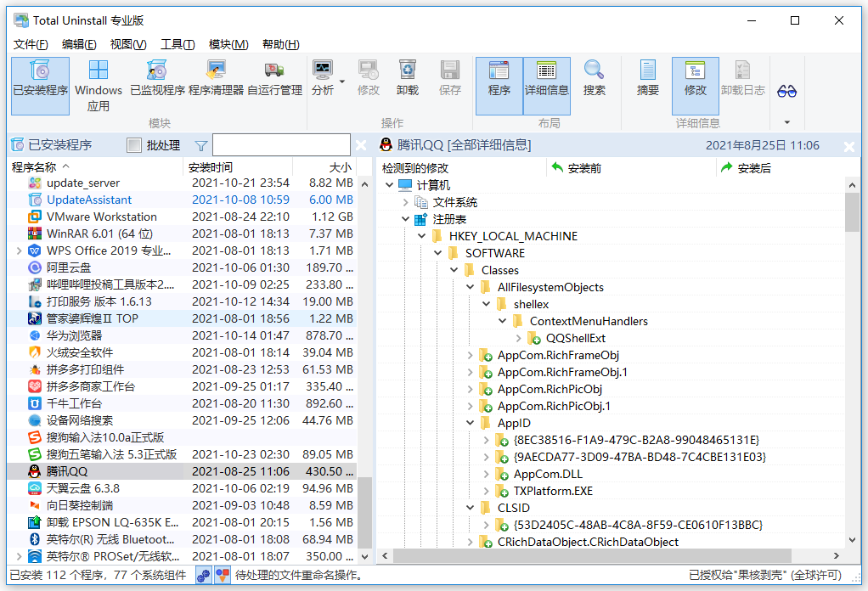Collapse the 计算机 tree node
Screen dimensions: 868x591
pyautogui.click(x=389, y=185)
